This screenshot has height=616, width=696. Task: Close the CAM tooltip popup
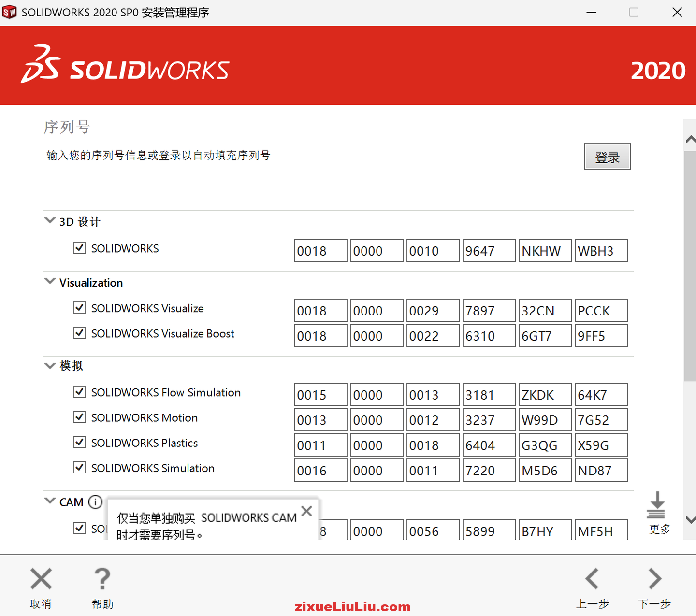pyautogui.click(x=306, y=511)
